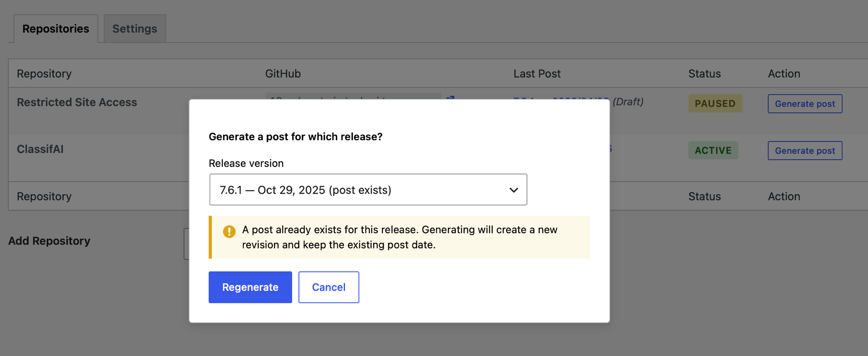Generate post for ClassifAI repository
868x356 pixels.
[x=805, y=150]
